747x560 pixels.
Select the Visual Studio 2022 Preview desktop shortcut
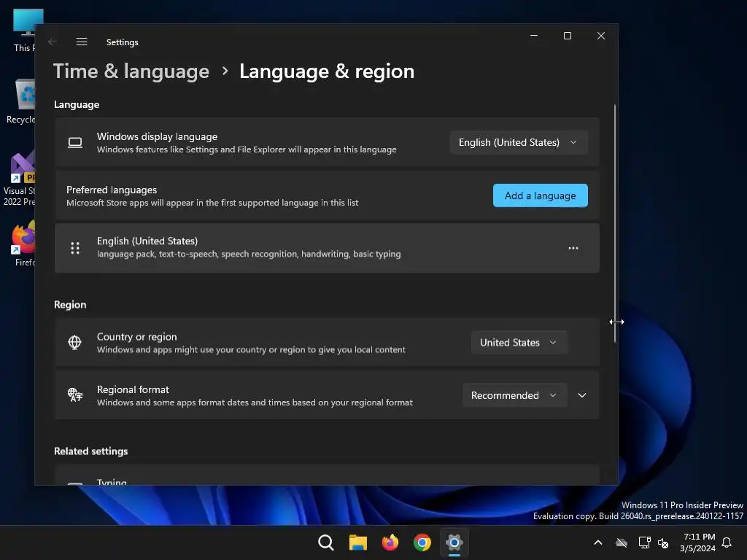19,178
